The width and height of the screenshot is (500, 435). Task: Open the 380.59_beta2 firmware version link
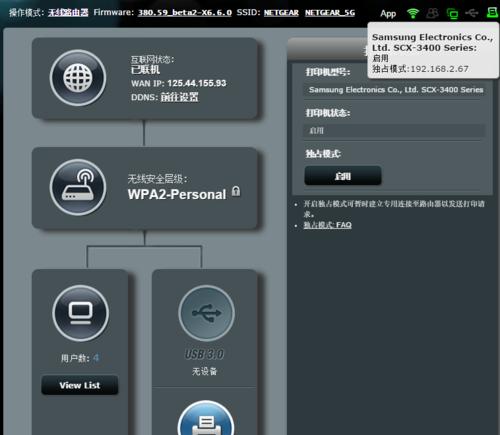(x=185, y=13)
